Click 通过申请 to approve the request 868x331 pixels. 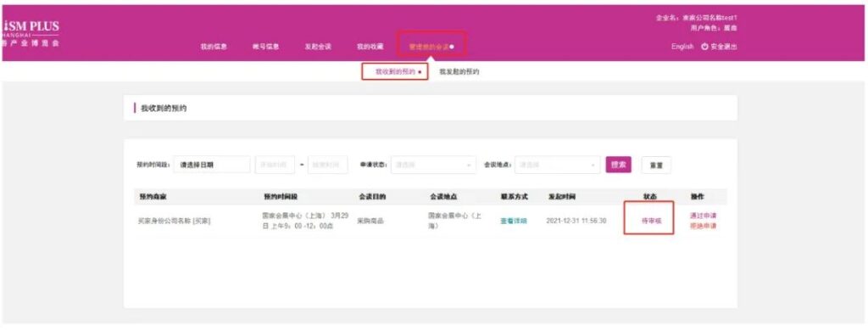coord(703,216)
